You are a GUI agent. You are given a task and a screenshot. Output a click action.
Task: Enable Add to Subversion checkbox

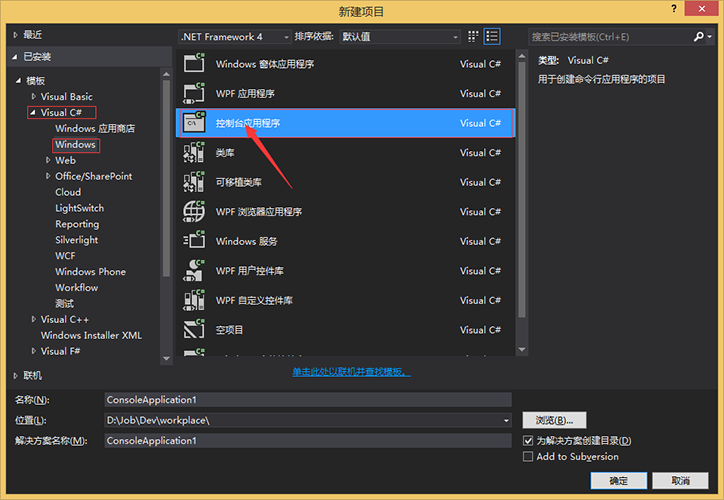(x=528, y=457)
